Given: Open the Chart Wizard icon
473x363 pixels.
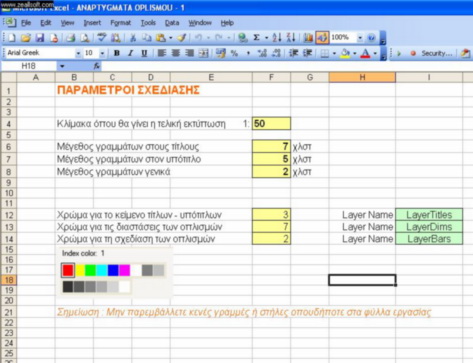Looking at the screenshot, I should [308, 38].
